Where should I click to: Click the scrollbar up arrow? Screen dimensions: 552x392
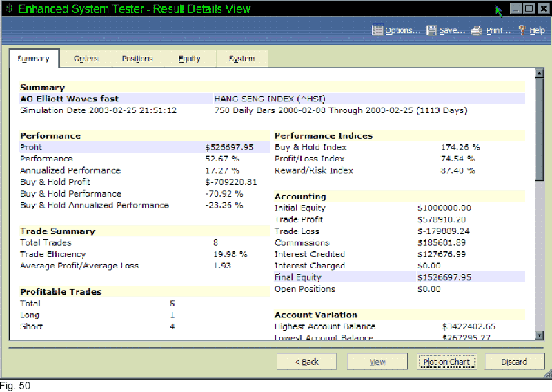(539, 73)
